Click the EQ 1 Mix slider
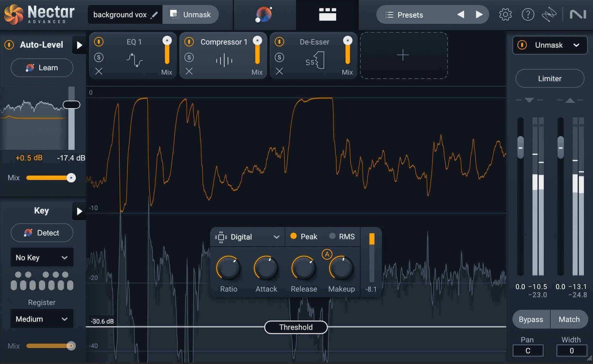 [167, 50]
